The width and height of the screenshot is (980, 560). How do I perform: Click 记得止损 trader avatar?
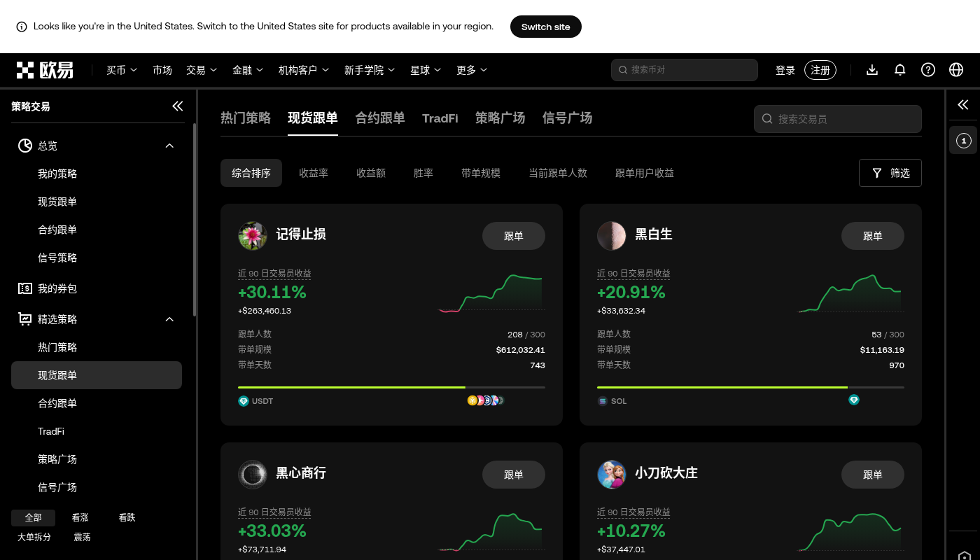pos(253,236)
